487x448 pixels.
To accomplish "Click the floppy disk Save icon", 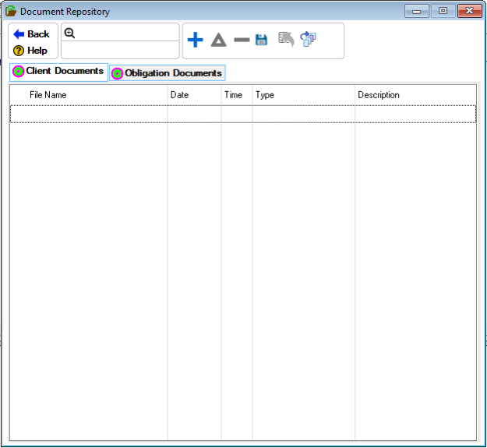I will [x=262, y=40].
